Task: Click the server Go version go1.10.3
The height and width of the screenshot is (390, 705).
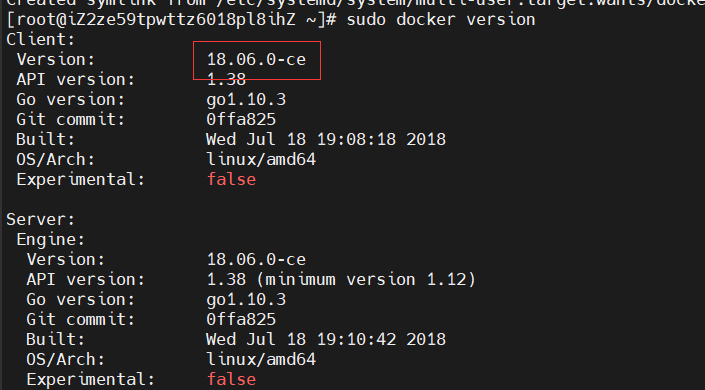Action: (x=246, y=300)
